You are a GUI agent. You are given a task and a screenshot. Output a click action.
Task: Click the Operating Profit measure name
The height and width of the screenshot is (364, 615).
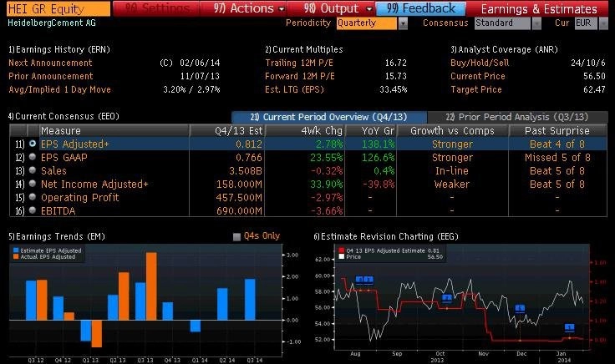point(79,198)
